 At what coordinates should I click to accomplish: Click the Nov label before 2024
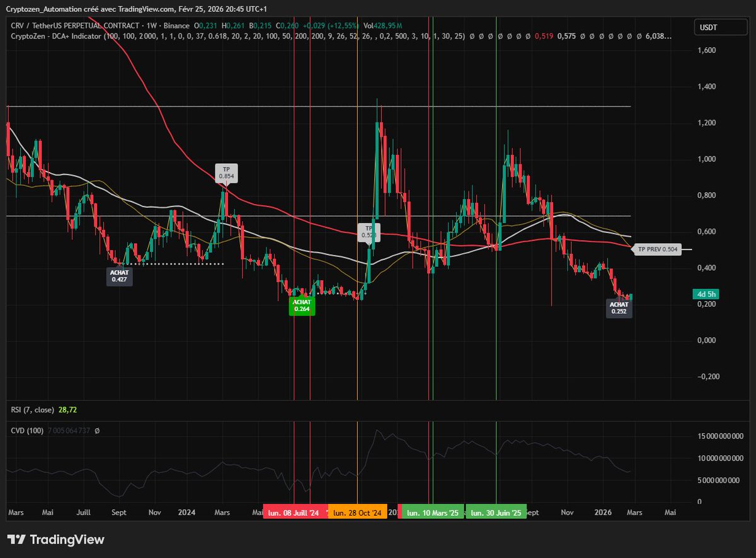[153, 513]
